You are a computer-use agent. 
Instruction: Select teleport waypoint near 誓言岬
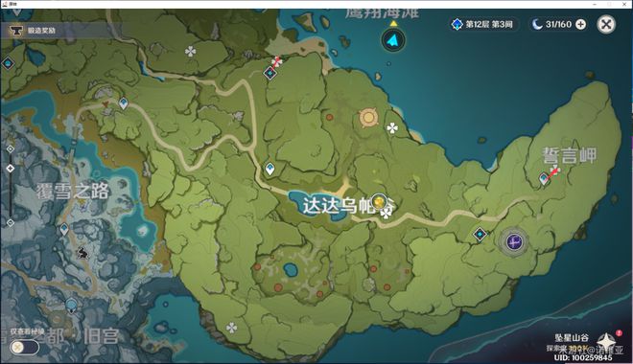pos(544,178)
